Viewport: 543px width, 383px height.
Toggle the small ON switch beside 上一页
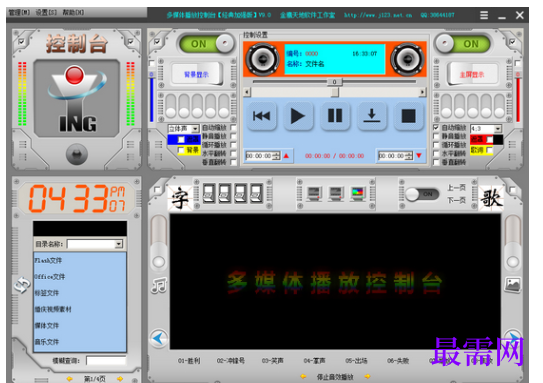422,194
